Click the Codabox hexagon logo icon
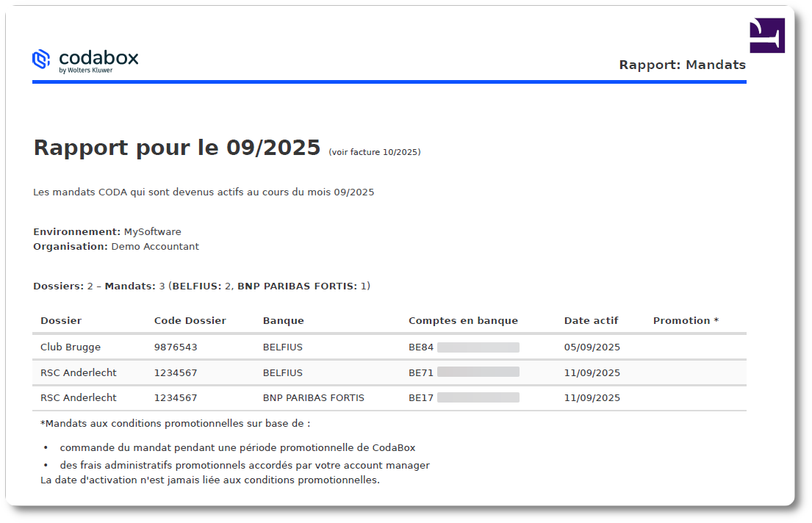Image resolution: width=812 pixels, height=523 pixels. click(x=42, y=60)
